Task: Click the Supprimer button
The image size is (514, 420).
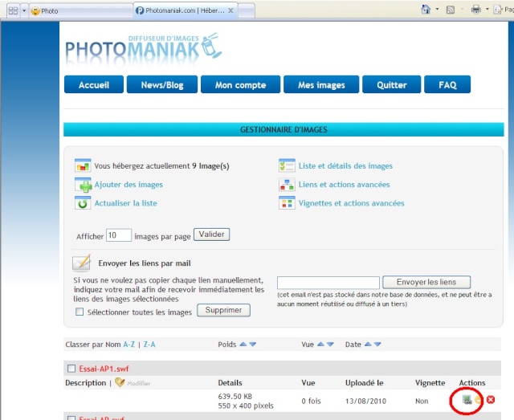Action: pos(223,310)
